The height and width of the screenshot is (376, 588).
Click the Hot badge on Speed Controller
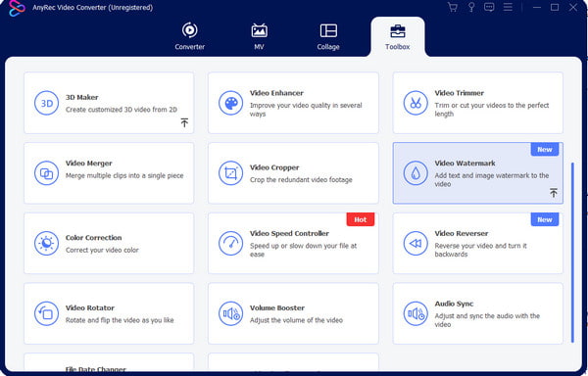pos(361,220)
